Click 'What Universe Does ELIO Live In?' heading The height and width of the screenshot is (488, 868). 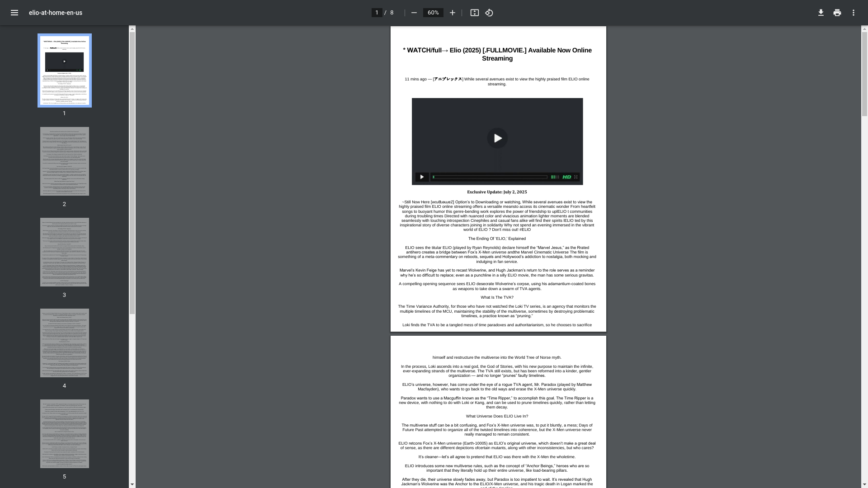(497, 416)
